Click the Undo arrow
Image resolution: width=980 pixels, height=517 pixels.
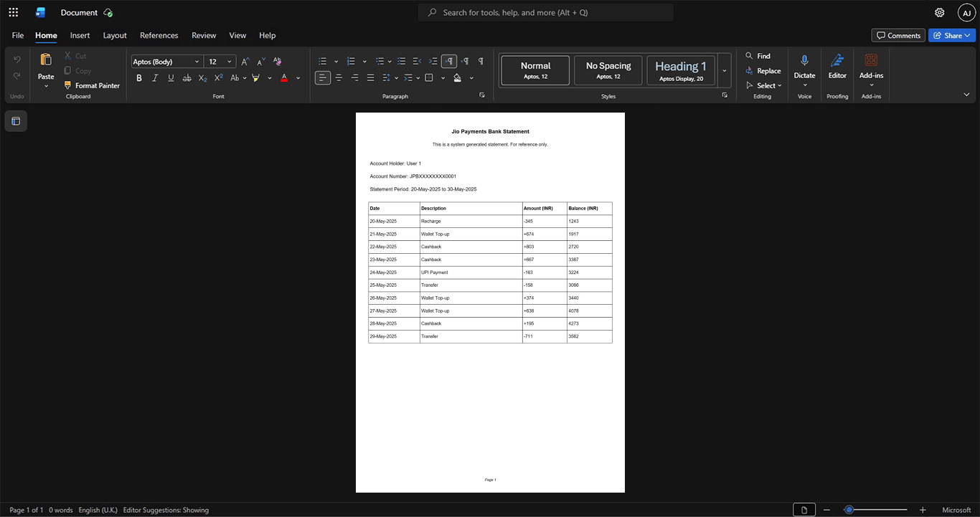coord(17,59)
